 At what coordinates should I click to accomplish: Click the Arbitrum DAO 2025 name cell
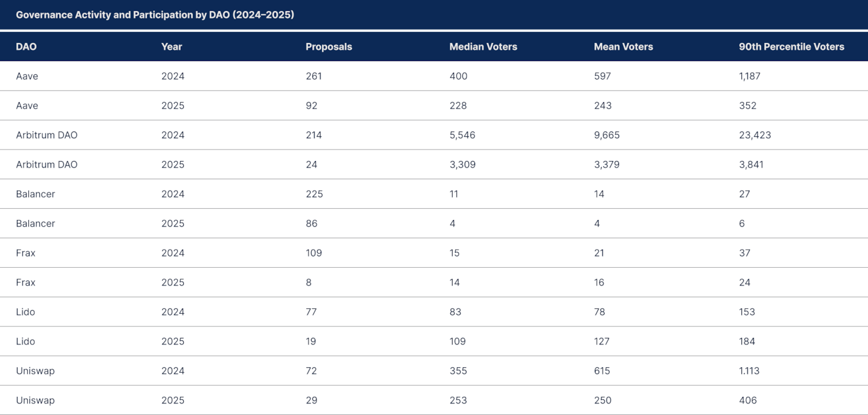coord(46,165)
